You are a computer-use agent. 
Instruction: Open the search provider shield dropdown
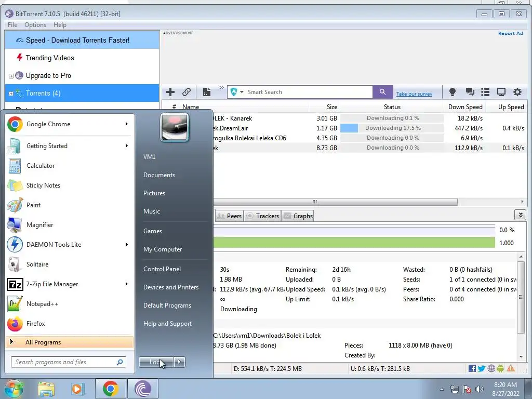[236, 92]
